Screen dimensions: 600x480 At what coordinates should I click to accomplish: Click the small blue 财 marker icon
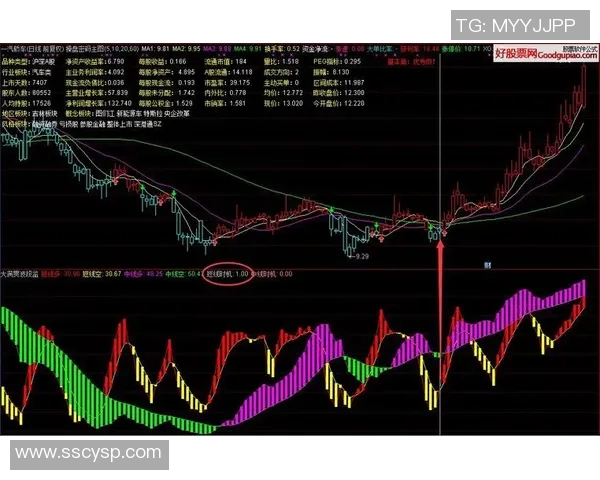click(x=487, y=265)
